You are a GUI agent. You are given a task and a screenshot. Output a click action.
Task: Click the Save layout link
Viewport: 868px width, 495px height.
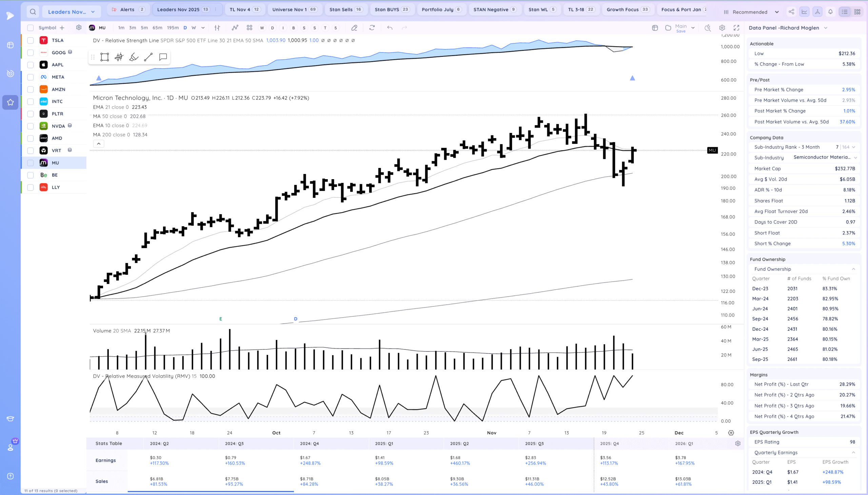point(680,31)
